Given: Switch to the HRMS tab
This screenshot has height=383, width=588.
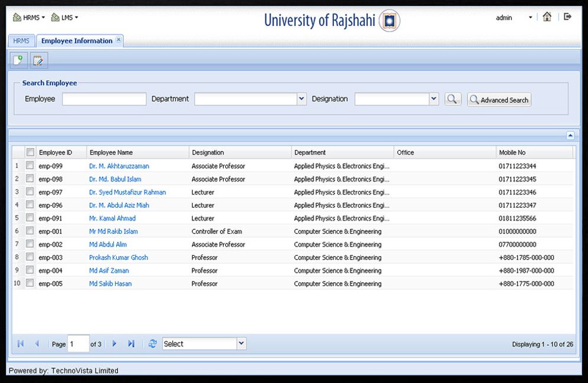Looking at the screenshot, I should (x=21, y=41).
